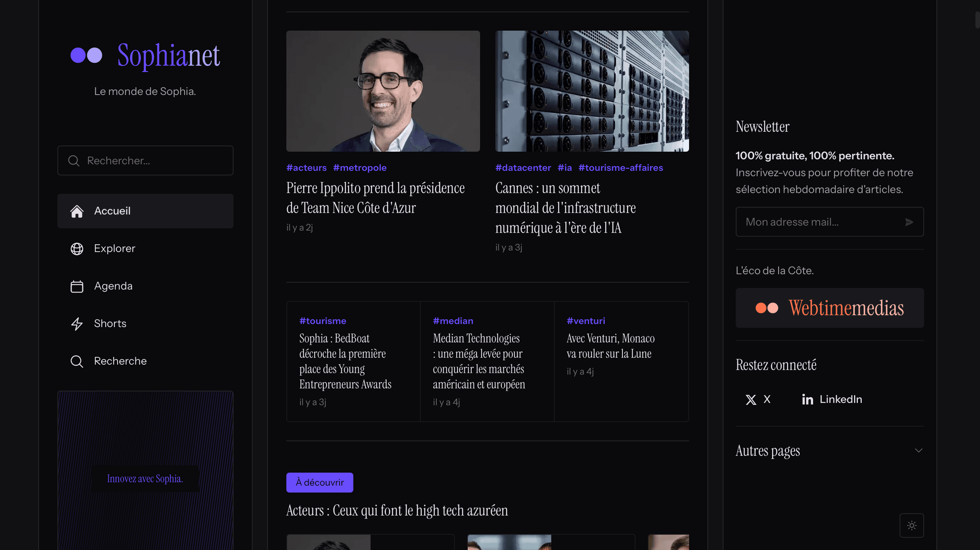Screen dimensions: 980x550
Task: Filter by #ia tag
Action: (x=565, y=168)
